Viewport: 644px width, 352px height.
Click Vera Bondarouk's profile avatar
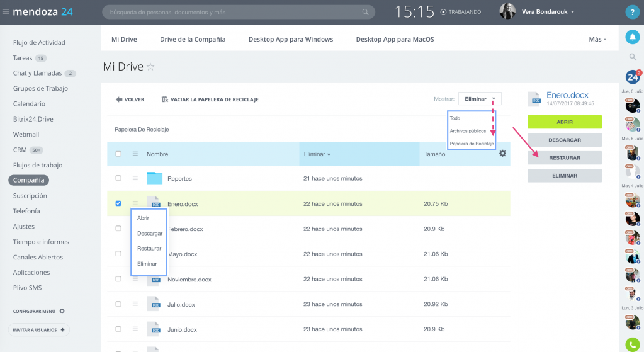coord(507,11)
